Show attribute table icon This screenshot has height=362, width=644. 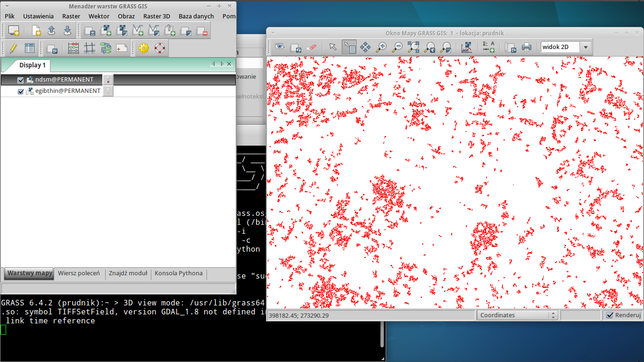[30, 48]
